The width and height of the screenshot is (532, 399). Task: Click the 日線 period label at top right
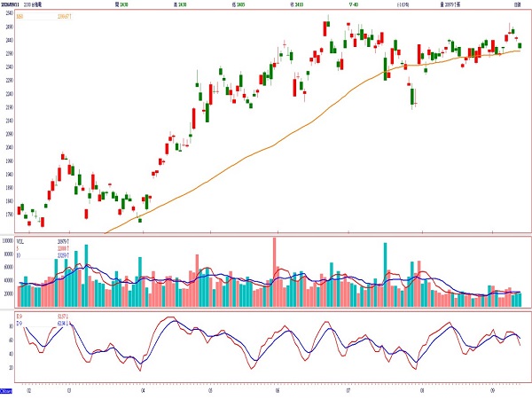[x=517, y=4]
